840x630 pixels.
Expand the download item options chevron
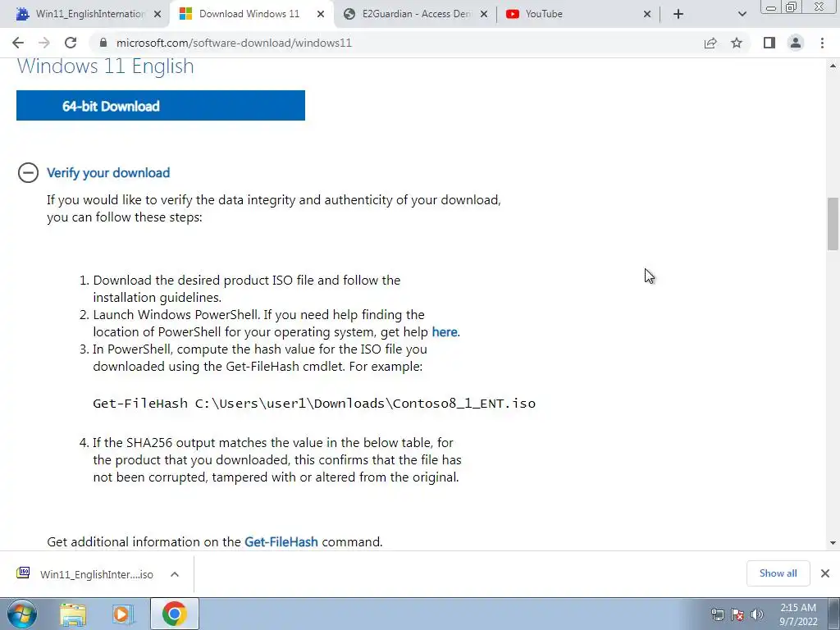point(175,573)
